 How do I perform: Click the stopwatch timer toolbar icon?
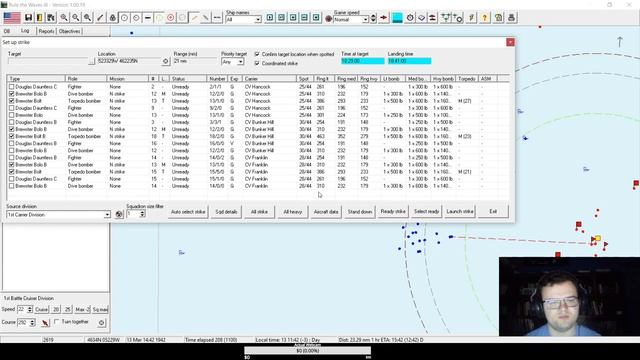(410, 18)
